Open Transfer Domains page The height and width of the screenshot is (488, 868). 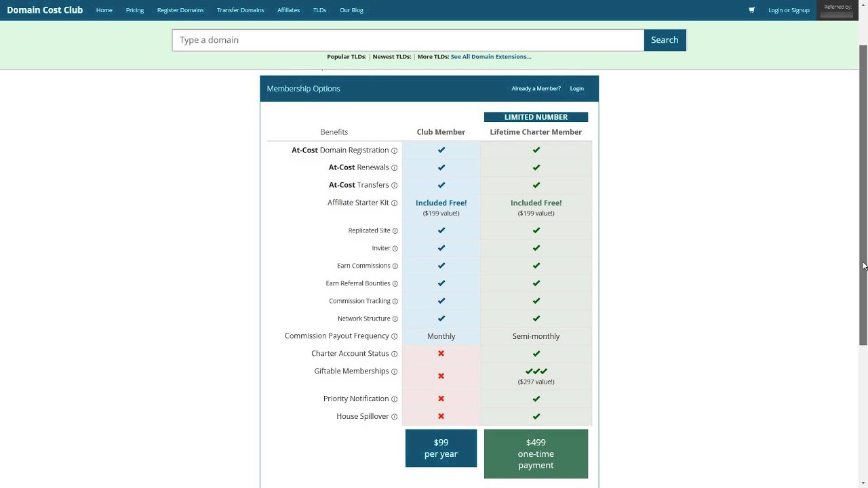coord(241,10)
